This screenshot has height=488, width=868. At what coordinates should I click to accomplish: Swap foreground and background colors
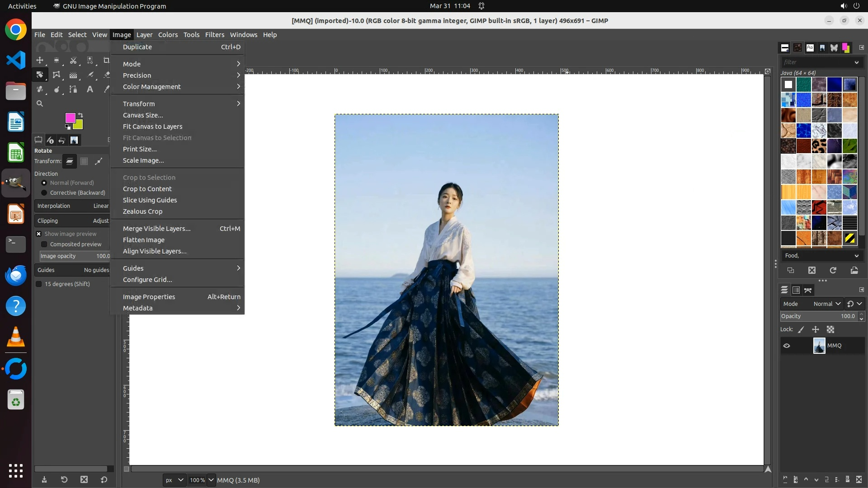click(x=80, y=115)
